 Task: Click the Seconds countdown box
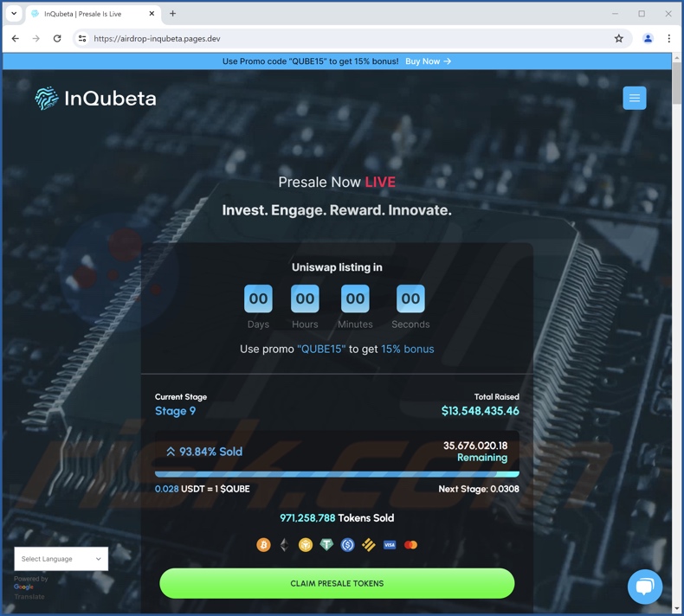point(410,298)
